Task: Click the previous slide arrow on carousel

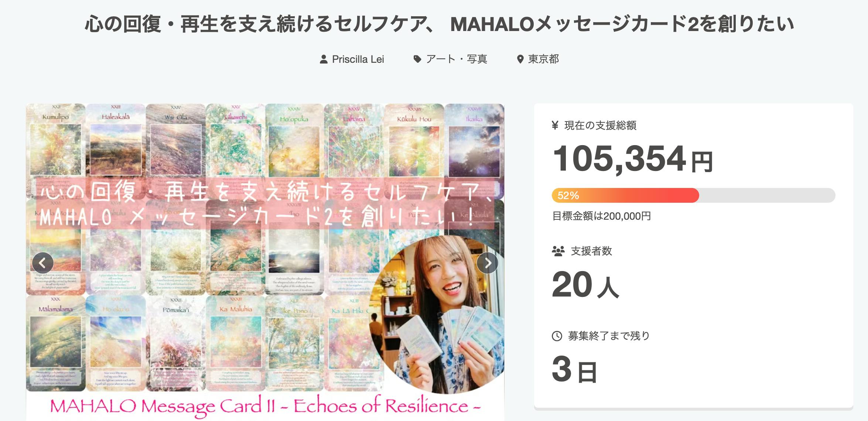Action: coord(43,263)
